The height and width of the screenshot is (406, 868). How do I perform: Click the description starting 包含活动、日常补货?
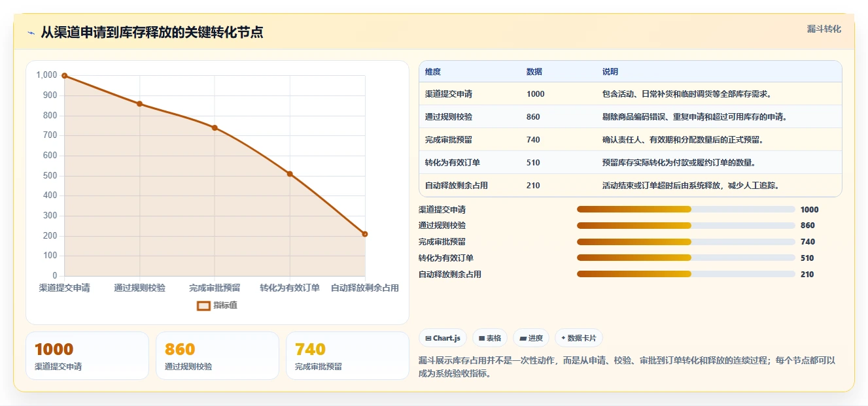[688, 94]
